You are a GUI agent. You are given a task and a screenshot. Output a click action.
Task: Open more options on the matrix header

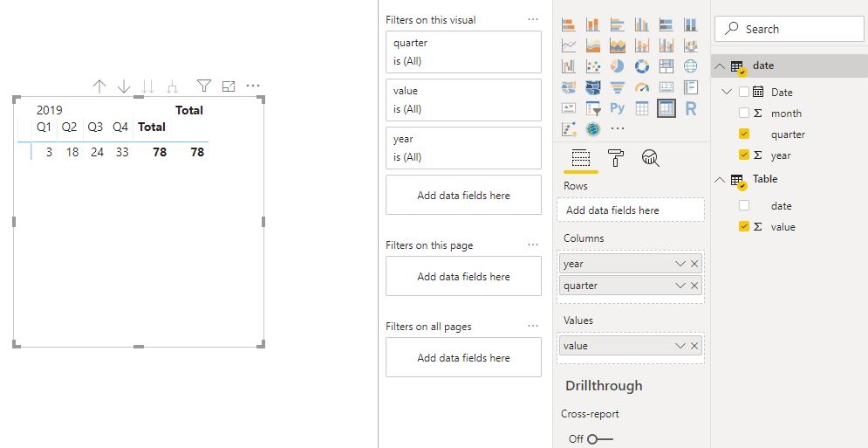[x=253, y=86]
